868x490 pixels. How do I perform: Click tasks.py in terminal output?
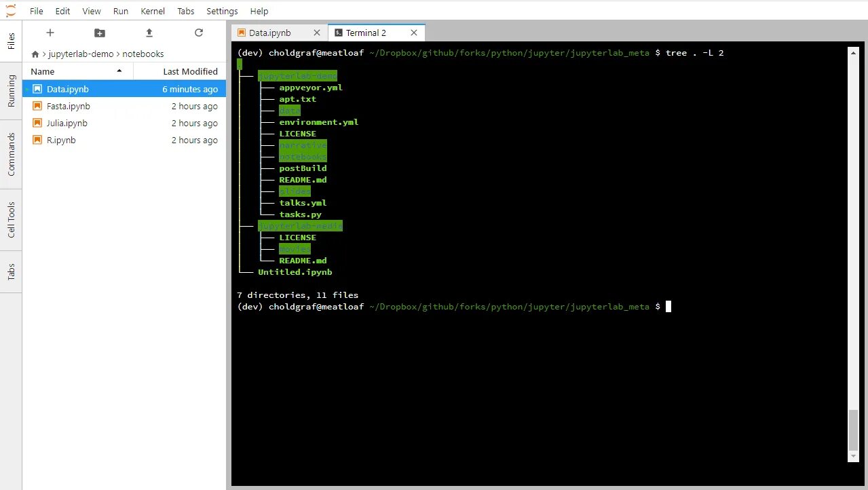(300, 214)
